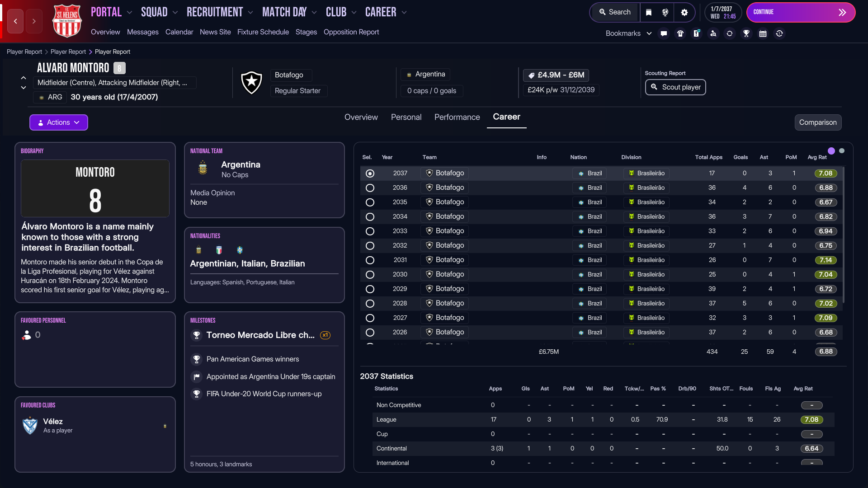Click the speech bubble messages shortcut
868x488 pixels.
[x=664, y=33]
